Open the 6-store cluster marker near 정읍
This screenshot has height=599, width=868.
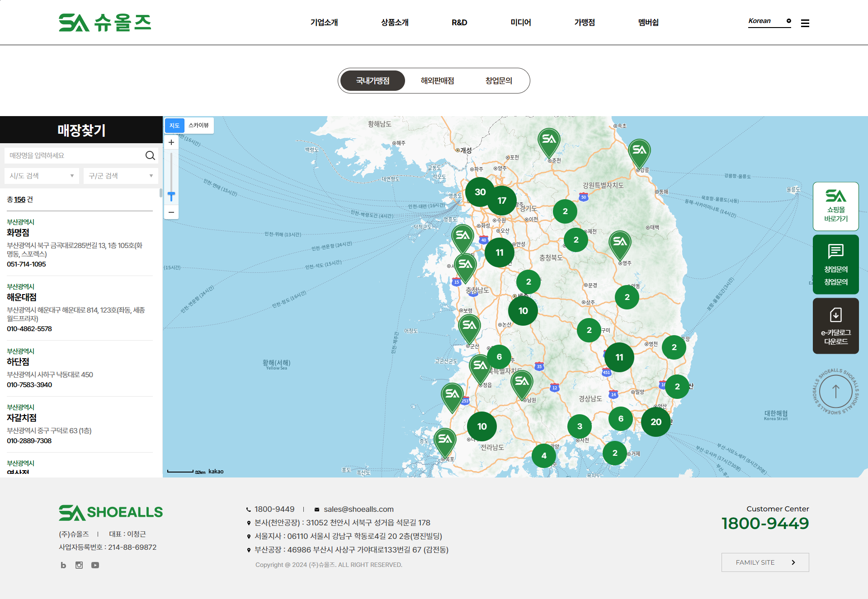499,357
